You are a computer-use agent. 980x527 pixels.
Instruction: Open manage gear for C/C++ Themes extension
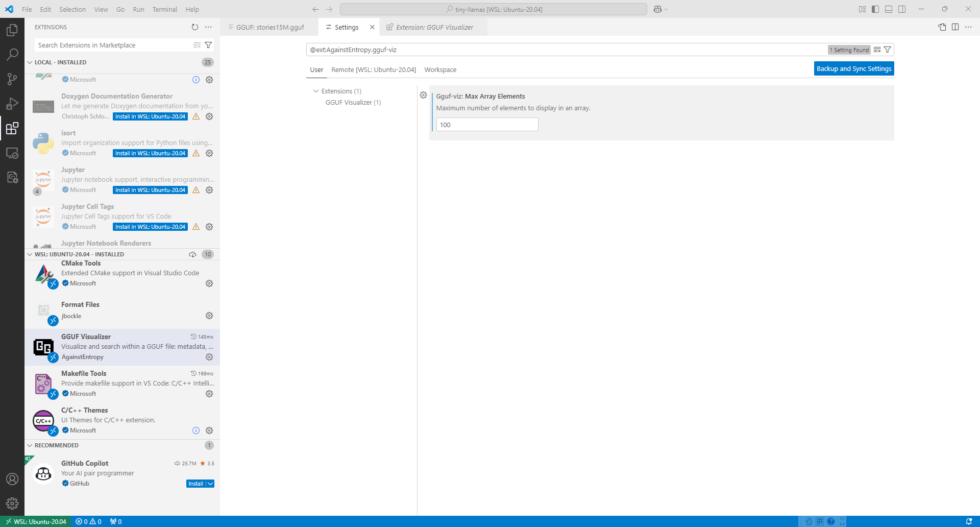point(209,430)
